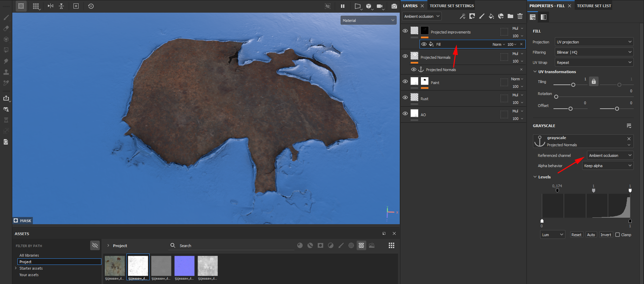Enable the Clamp checkbox under Levels
644x284 pixels.
click(617, 235)
